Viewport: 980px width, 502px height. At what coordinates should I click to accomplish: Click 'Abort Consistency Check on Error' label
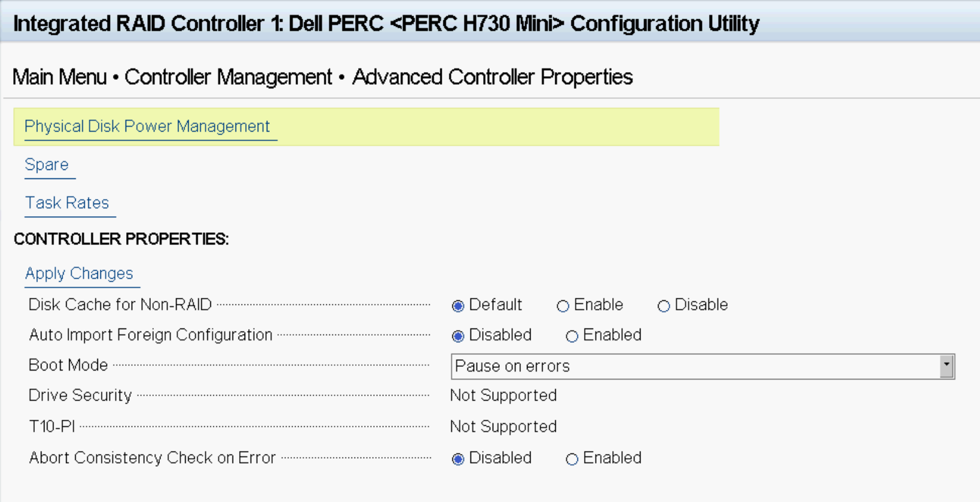pyautogui.click(x=152, y=458)
